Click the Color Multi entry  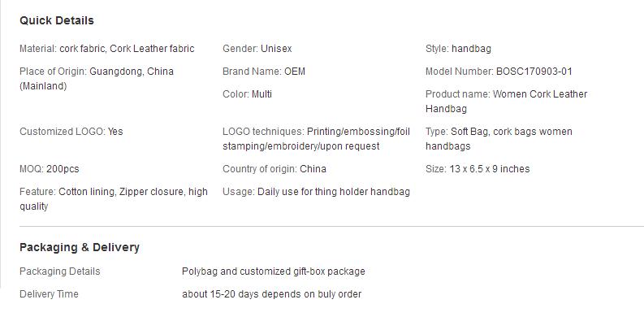[x=247, y=94]
